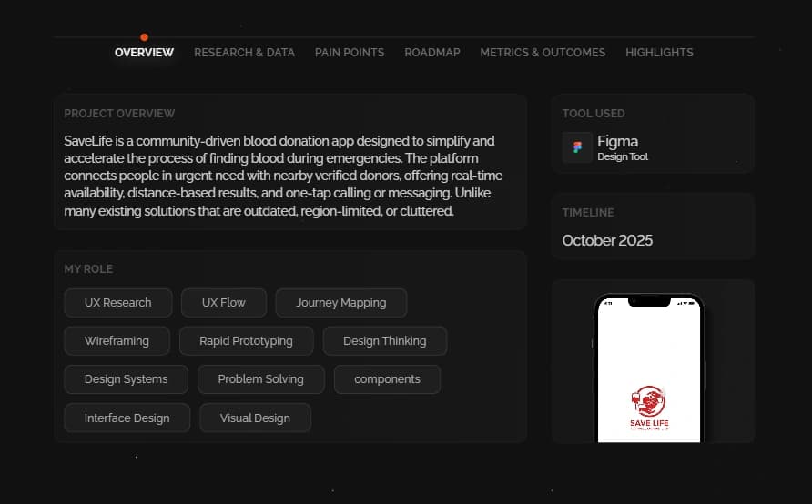The width and height of the screenshot is (812, 504).
Task: Select the UX Flow tag
Action: [224, 303]
